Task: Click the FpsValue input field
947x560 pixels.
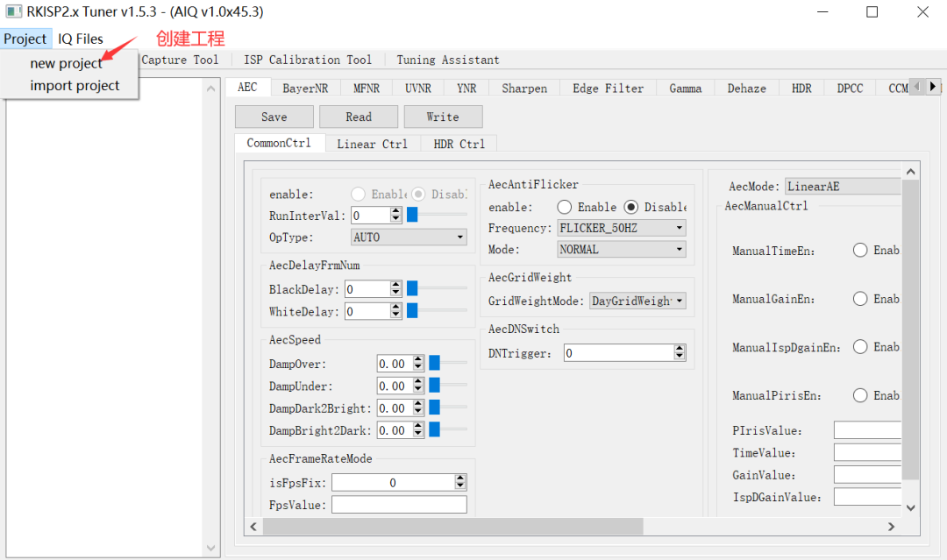Action: click(399, 505)
